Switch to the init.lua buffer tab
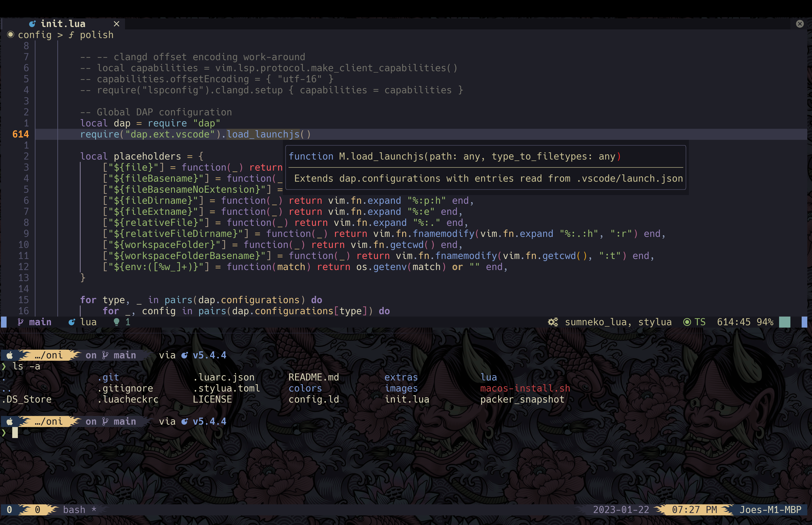 (x=63, y=24)
